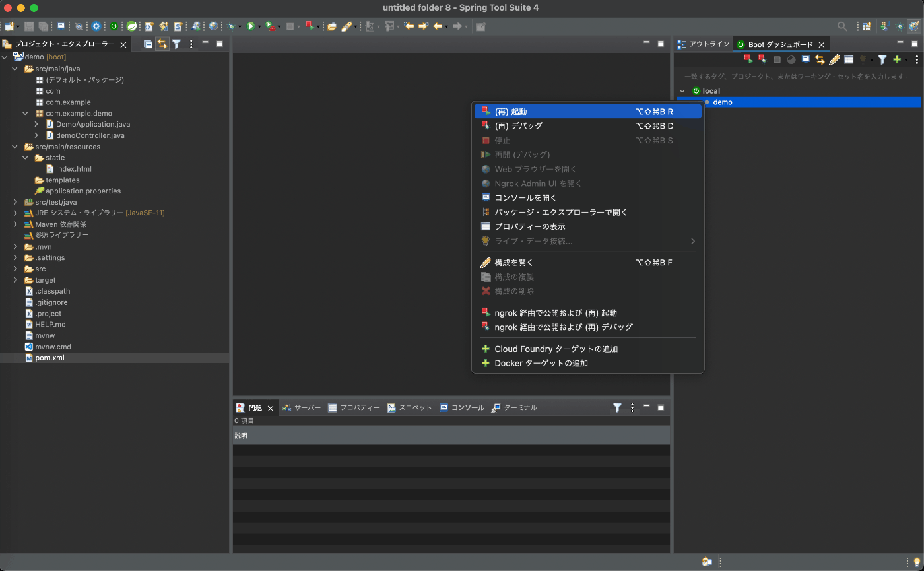924x571 pixels.
Task: Click プロパティーの表示 in context menu
Action: (587, 227)
